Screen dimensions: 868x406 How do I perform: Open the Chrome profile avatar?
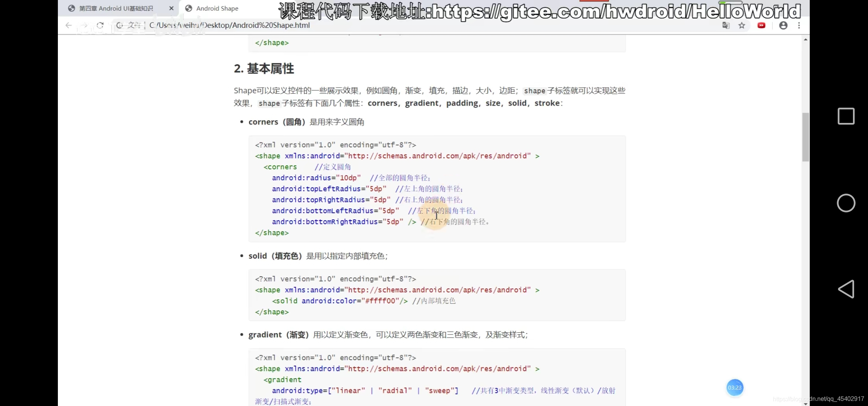pyautogui.click(x=783, y=25)
